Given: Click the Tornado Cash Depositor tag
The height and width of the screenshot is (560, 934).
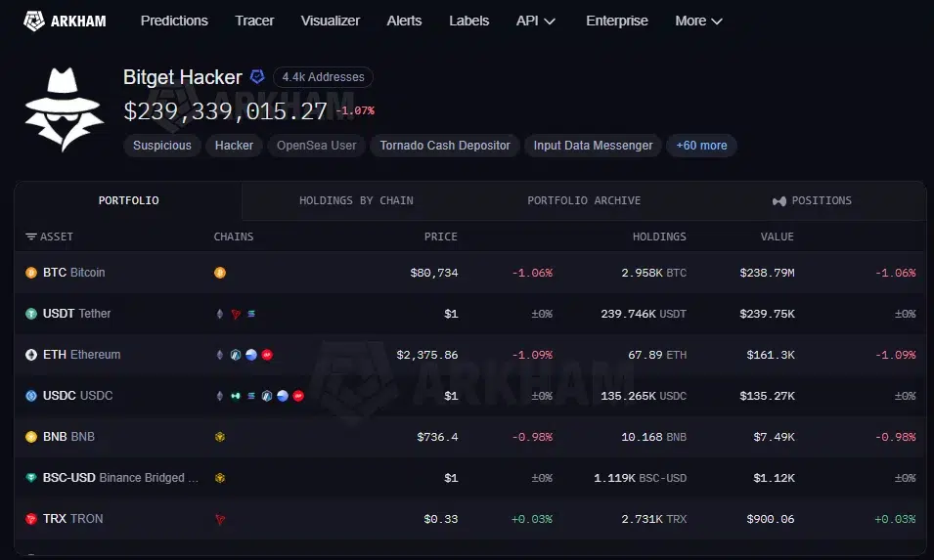Looking at the screenshot, I should click(445, 146).
